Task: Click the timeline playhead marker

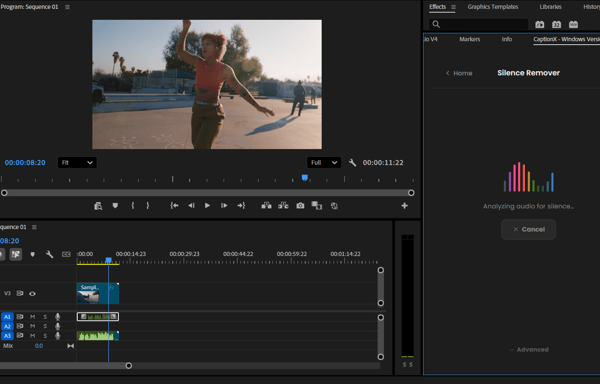Action: point(108,260)
